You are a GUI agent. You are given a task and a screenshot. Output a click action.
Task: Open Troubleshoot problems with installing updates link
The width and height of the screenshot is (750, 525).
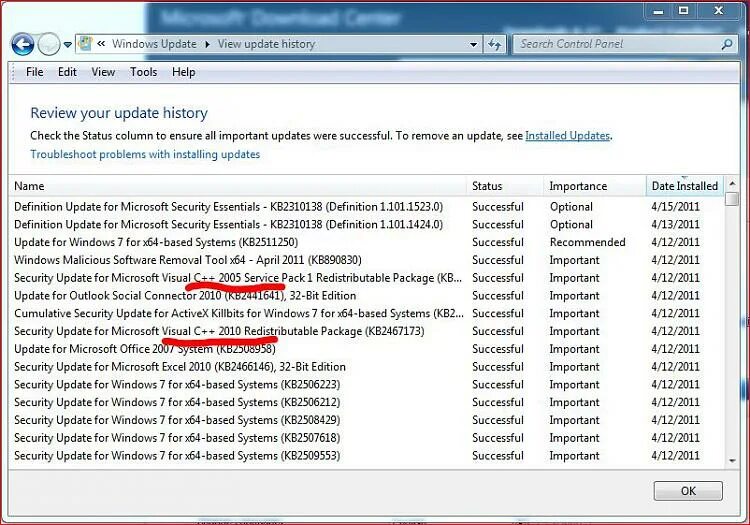pos(145,154)
